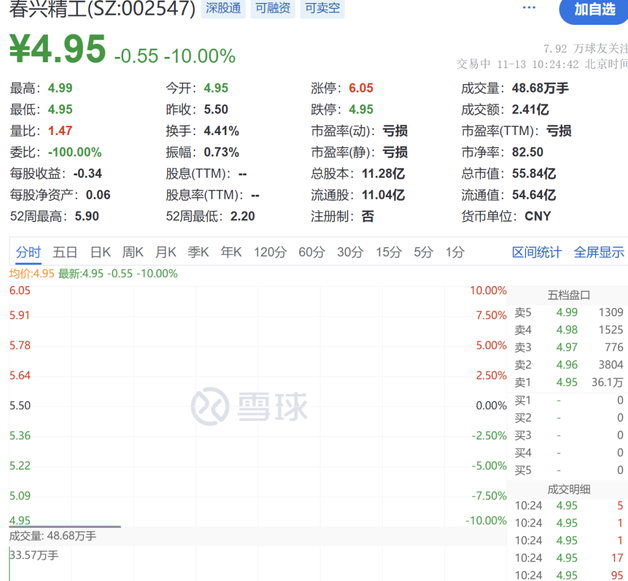Click the 每股收益 -0.34 value
The image size is (628, 581).
pyautogui.click(x=87, y=173)
